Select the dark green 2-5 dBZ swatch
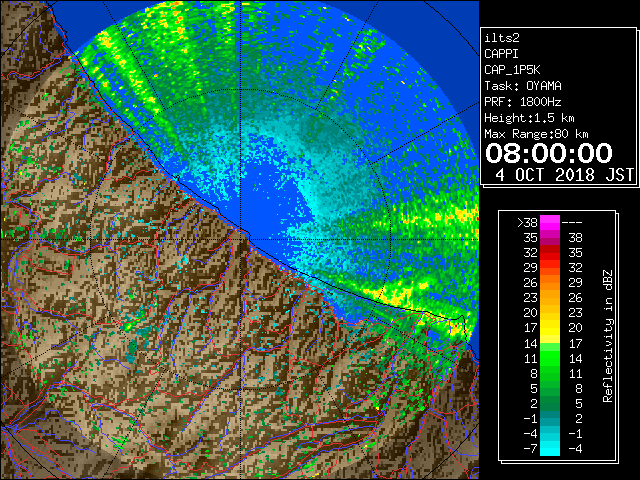The height and width of the screenshot is (480, 640). (550, 403)
